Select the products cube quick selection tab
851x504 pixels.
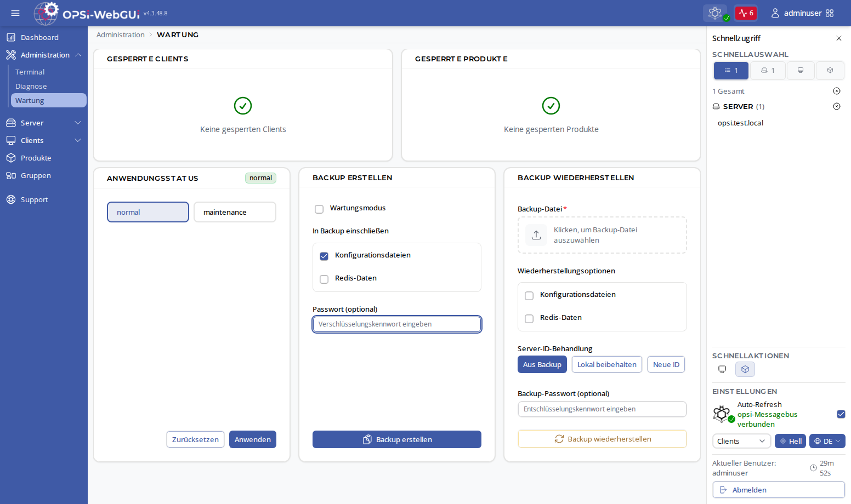(x=830, y=71)
